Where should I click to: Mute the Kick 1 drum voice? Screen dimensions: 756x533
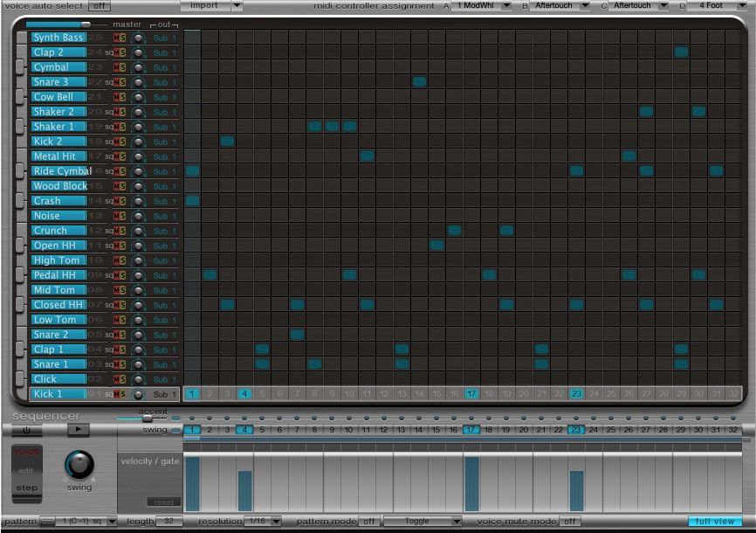115,394
